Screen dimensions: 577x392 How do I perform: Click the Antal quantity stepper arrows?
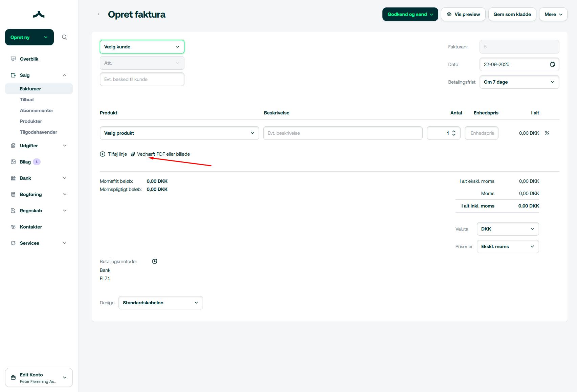454,133
